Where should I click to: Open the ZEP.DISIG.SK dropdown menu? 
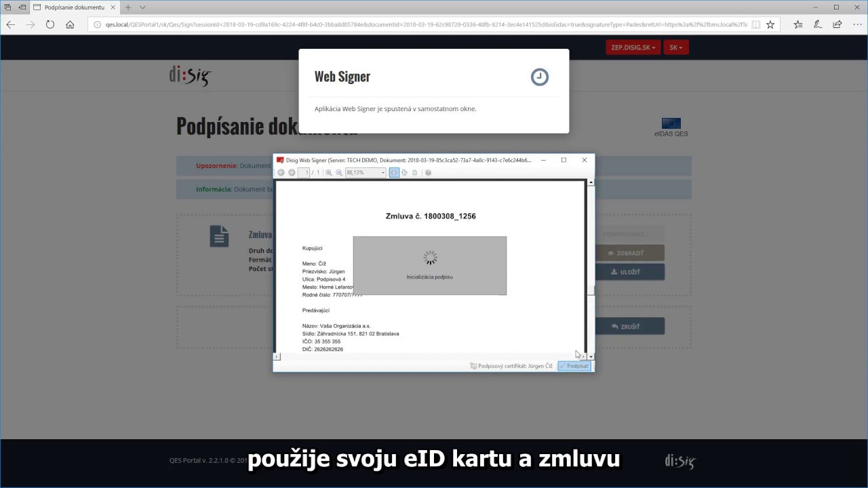coord(633,47)
